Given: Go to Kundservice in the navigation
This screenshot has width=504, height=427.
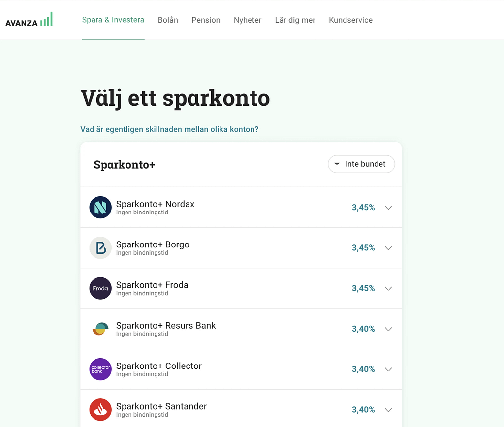Looking at the screenshot, I should click(350, 20).
